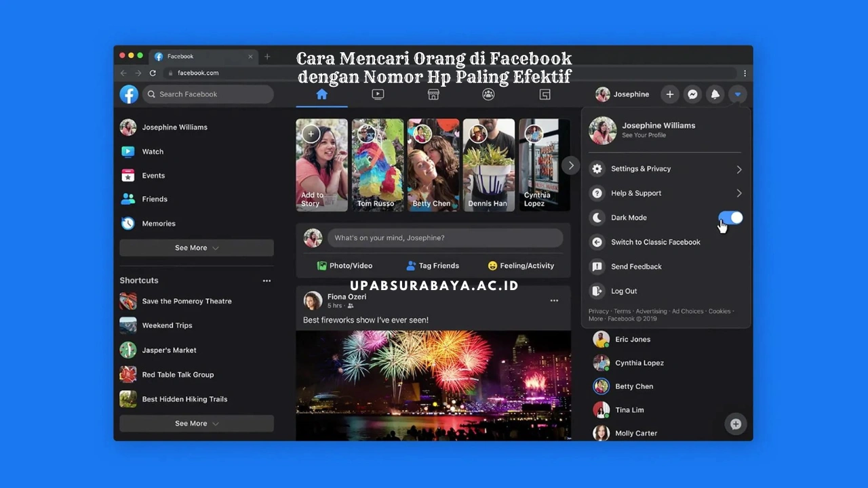Click Add to Story card
868x488 pixels.
pos(321,165)
